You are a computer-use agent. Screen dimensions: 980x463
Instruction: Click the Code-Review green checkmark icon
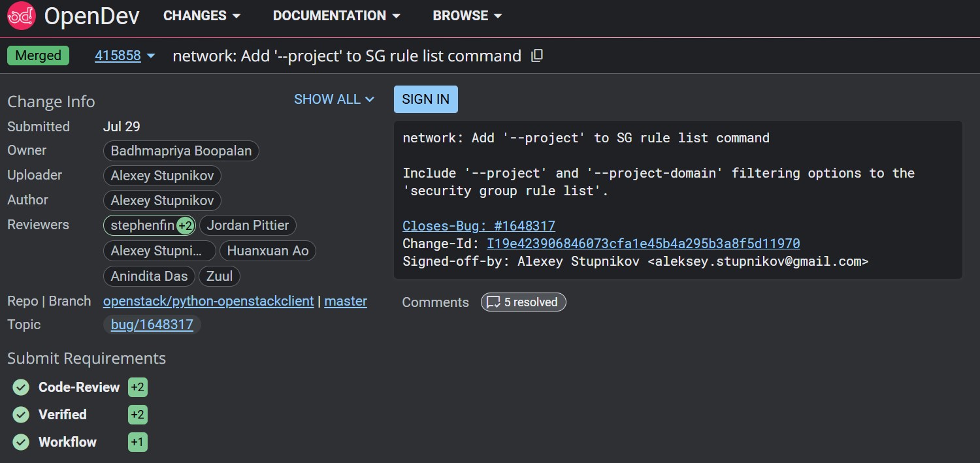pos(22,387)
